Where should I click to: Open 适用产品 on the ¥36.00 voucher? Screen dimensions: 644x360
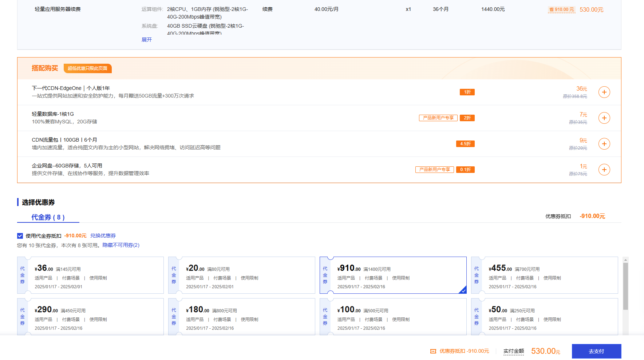(43, 278)
